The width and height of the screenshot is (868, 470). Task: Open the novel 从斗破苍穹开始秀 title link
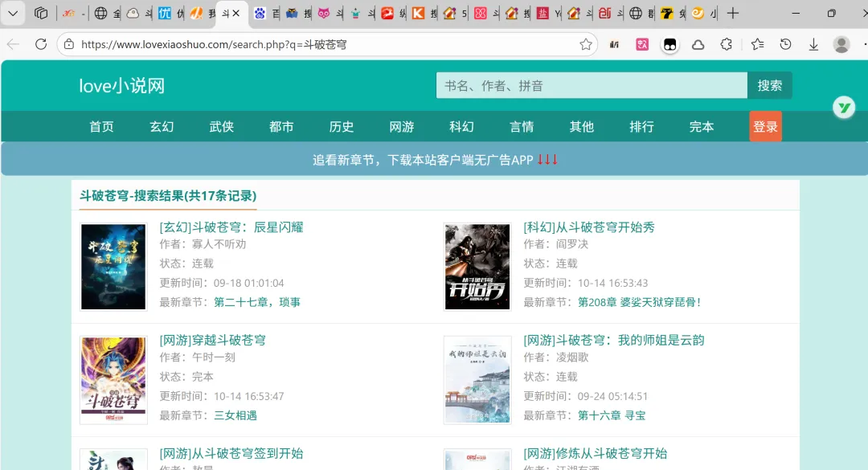tap(589, 227)
